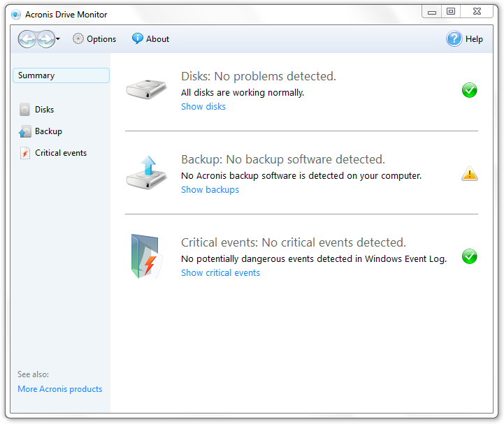Click the Critical events sidebar lightning icon
The width and height of the screenshot is (504, 424).
(x=25, y=153)
